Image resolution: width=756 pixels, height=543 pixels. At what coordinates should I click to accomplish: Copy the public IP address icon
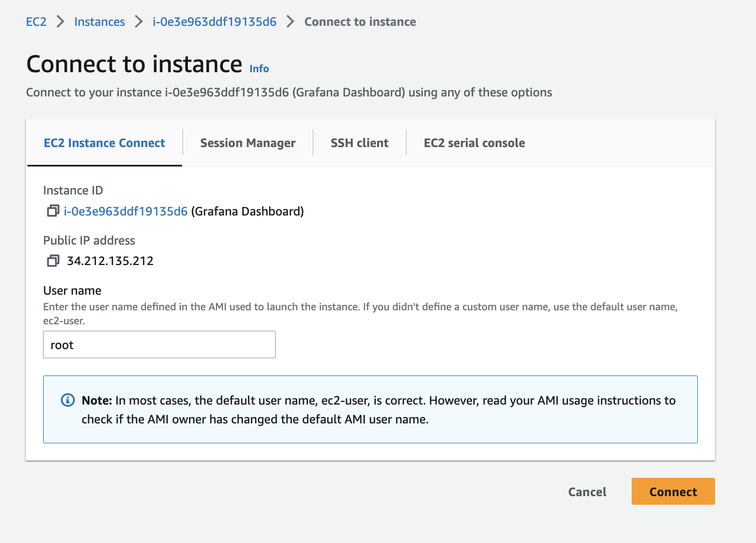point(53,261)
